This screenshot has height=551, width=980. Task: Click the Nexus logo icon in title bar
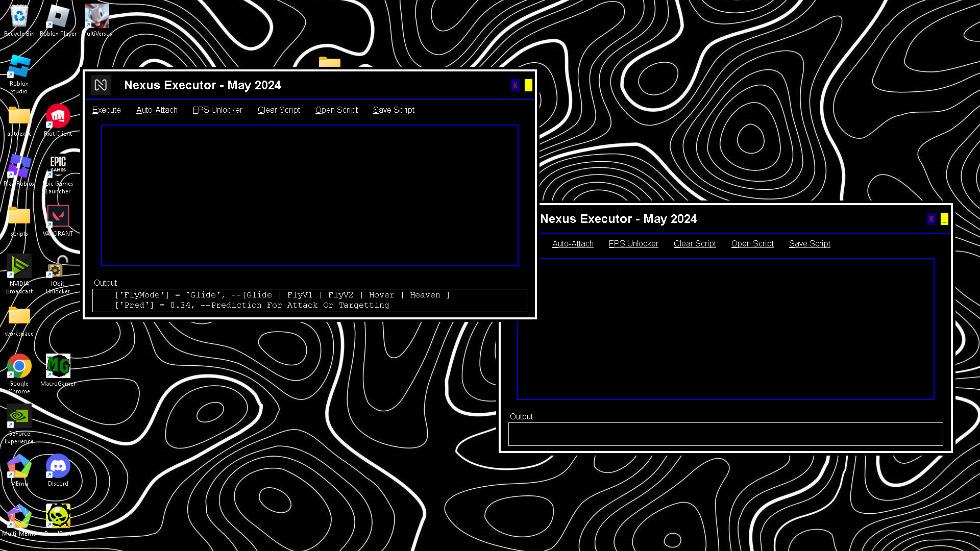tap(101, 85)
